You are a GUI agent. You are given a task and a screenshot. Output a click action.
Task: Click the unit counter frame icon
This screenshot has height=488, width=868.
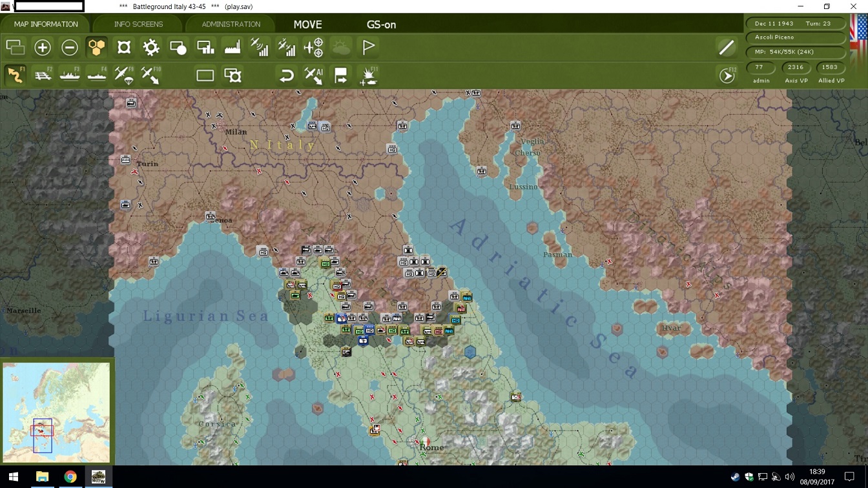pyautogui.click(x=124, y=47)
